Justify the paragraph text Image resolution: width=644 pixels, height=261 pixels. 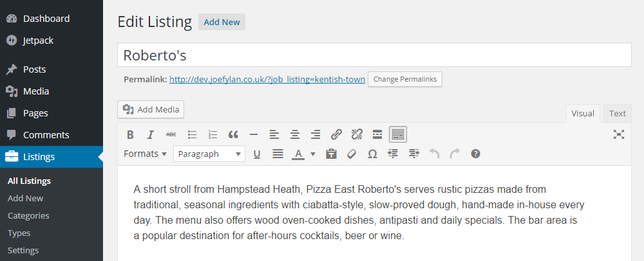[x=278, y=154]
